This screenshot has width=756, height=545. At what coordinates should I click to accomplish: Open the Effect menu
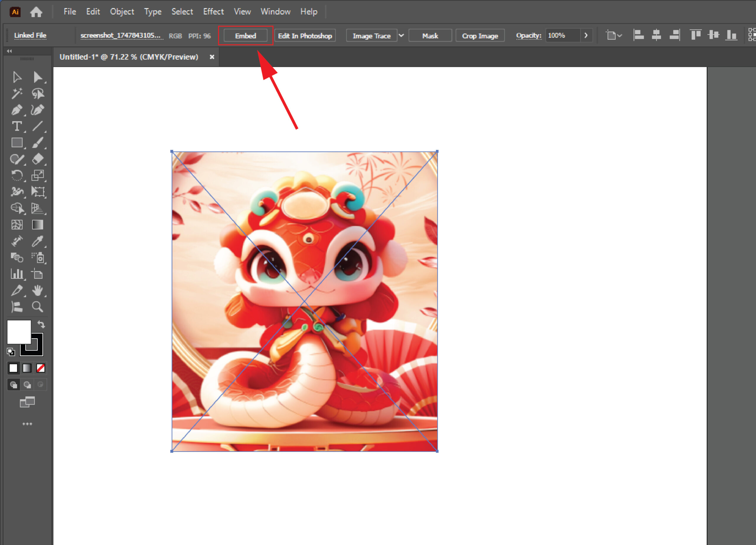tap(213, 12)
